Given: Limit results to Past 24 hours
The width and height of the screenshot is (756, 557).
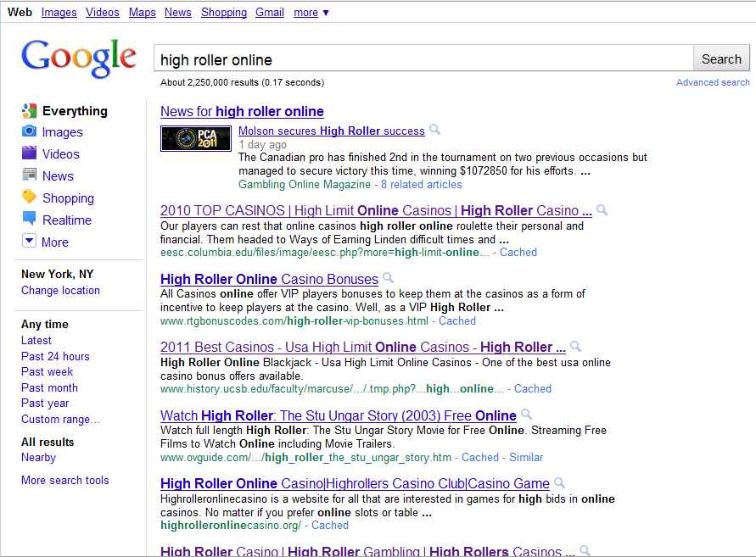Looking at the screenshot, I should pos(55,357).
